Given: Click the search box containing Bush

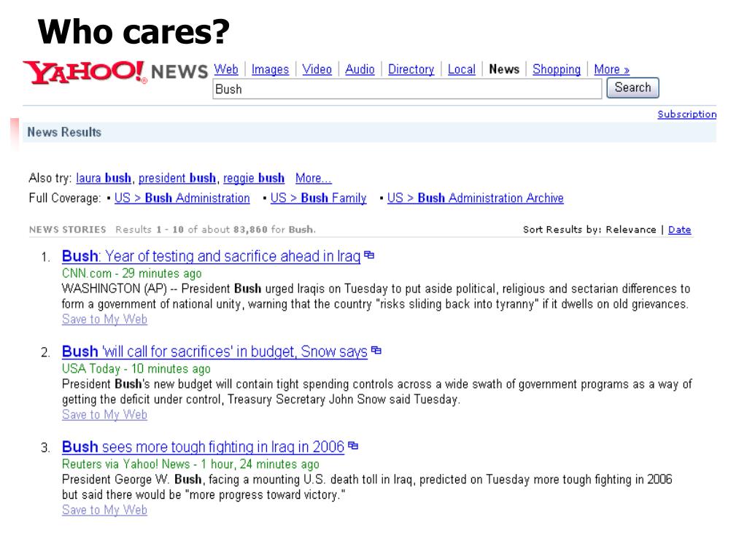Looking at the screenshot, I should [x=407, y=89].
